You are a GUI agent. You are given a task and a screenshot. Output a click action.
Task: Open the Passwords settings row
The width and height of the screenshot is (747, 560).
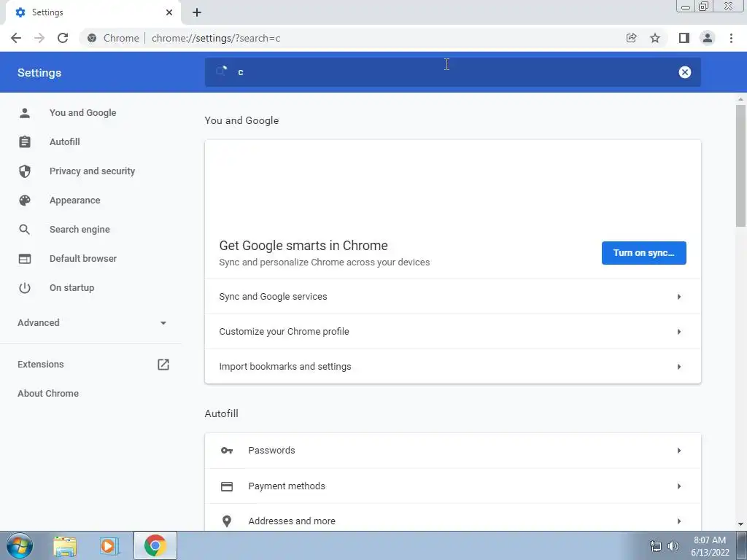pos(452,451)
